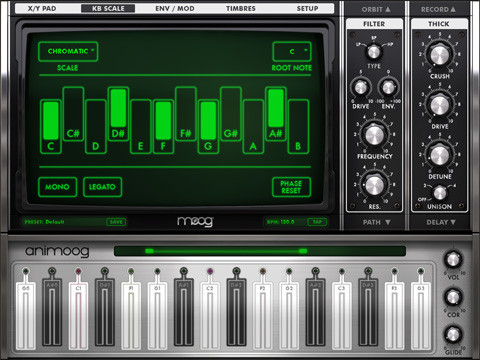This screenshot has width=480, height=360.
Task: Expand the DELAY module below thick
Action: 441,222
